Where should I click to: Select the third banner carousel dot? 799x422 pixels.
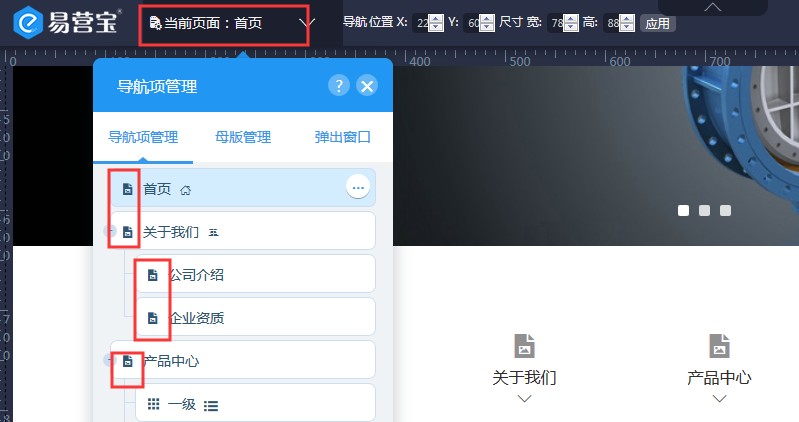tap(725, 210)
